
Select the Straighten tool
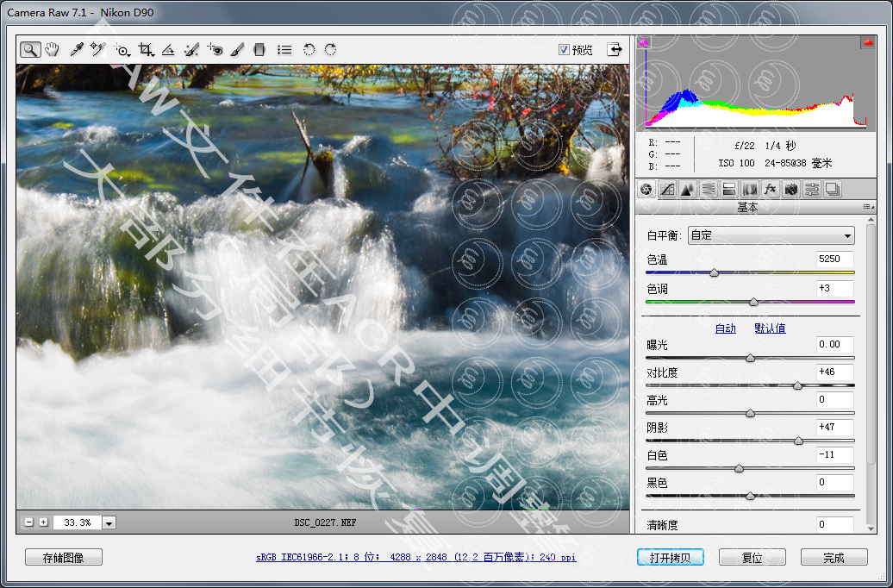[x=167, y=49]
